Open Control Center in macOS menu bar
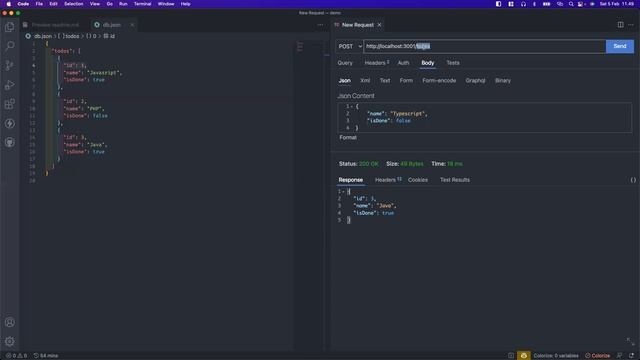The height and width of the screenshot is (360, 640). point(580,4)
